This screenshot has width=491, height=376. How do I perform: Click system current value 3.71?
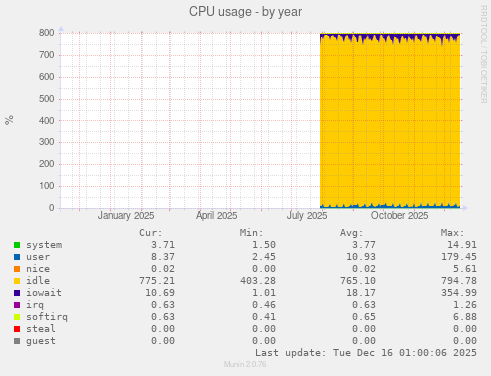click(163, 245)
